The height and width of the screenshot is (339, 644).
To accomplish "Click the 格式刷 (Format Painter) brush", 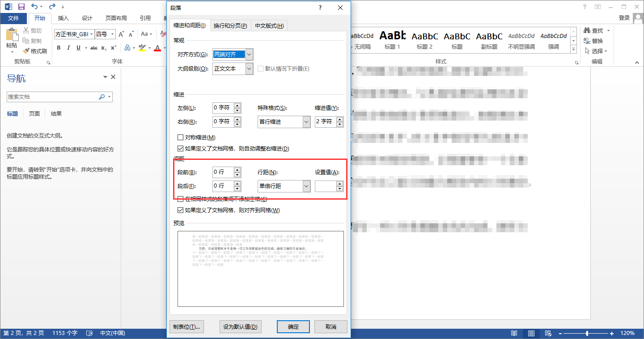I will 35,51.
